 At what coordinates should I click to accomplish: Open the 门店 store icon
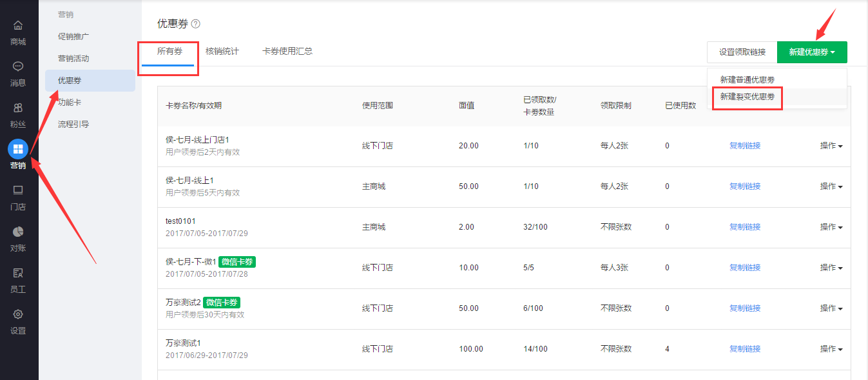(18, 190)
